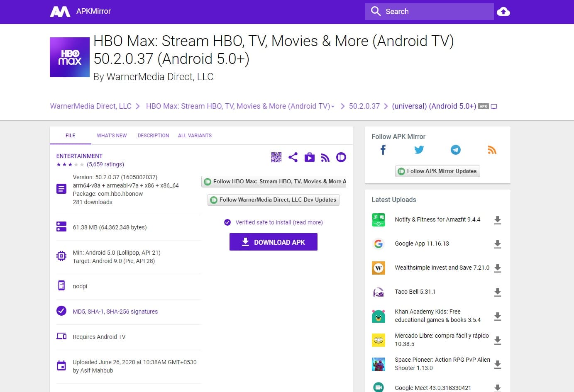This screenshot has height=392, width=574.
Task: Click the upload cloud icon
Action: click(x=503, y=12)
